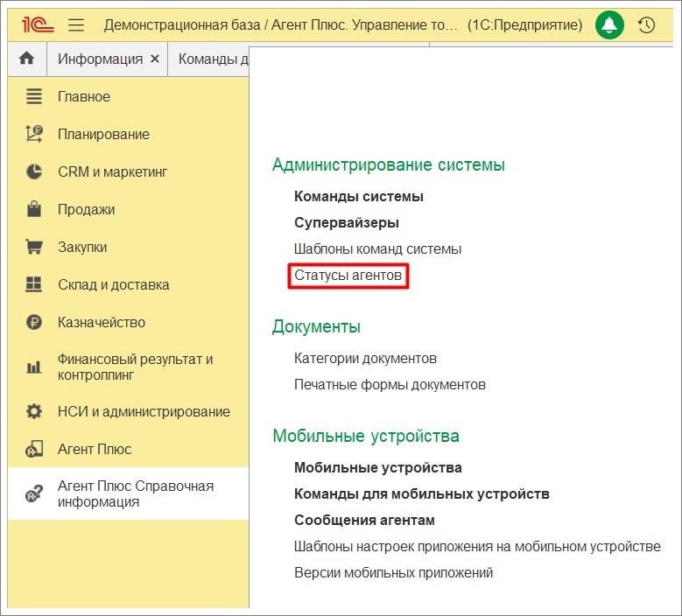Click the Финансовый результат bar chart icon
Screen dimensions: 682x616
(34, 367)
